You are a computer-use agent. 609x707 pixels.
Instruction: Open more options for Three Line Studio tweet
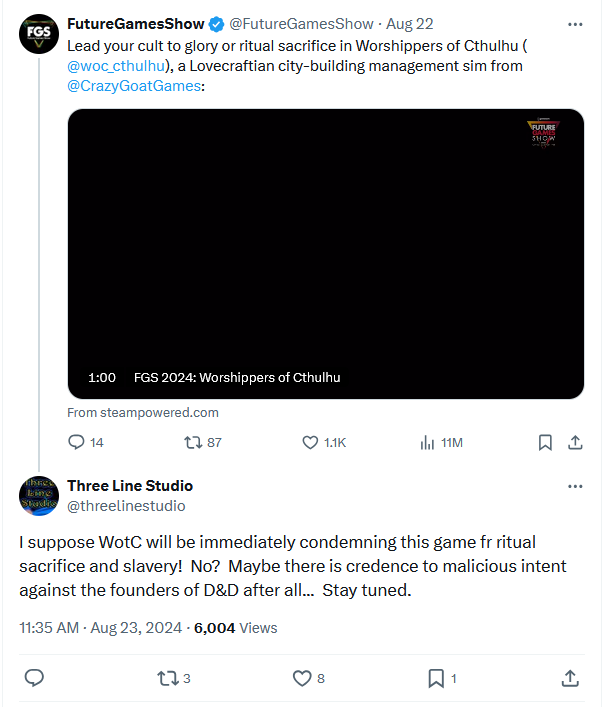click(x=575, y=486)
